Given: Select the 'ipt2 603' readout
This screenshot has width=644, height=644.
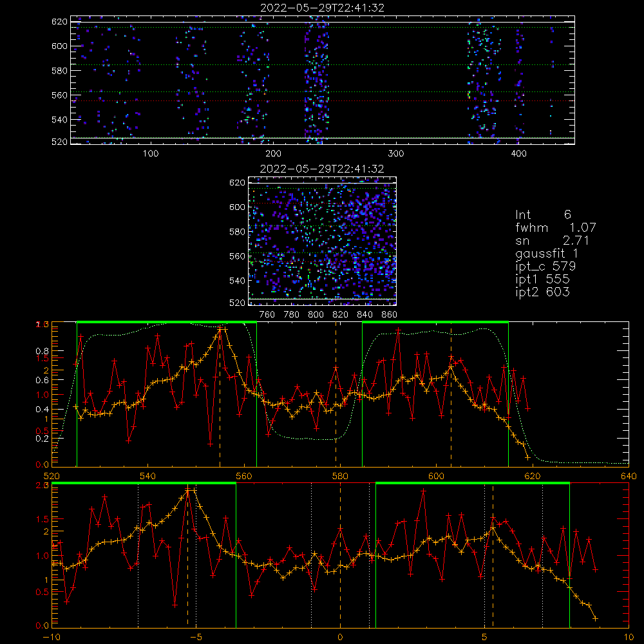Looking at the screenshot, I should tap(542, 292).
